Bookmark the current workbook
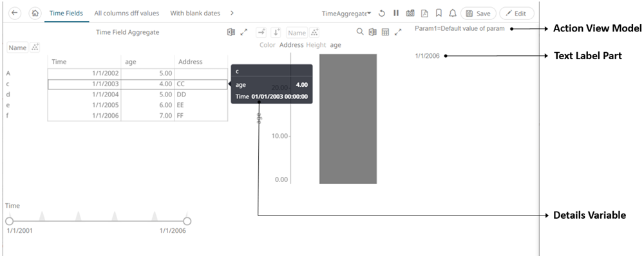The width and height of the screenshot is (644, 256). (x=439, y=13)
